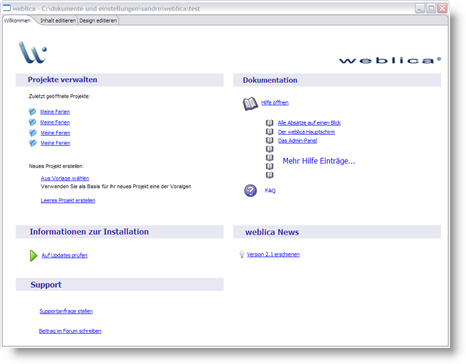The image size is (466, 364).
Task: Click the book icon next to Alle Absätze auf einen Blick
Action: click(270, 123)
